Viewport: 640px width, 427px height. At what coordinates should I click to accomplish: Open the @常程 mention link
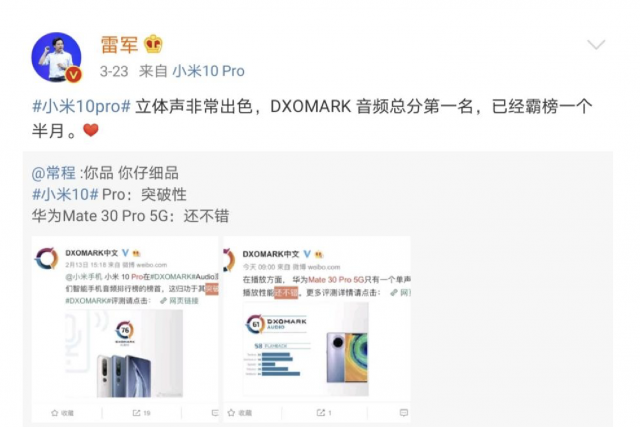point(53,173)
